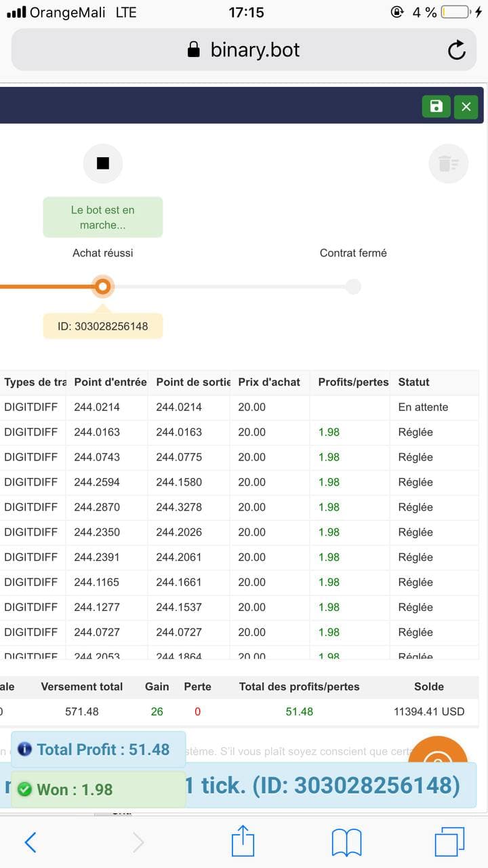Tap the binary.bot address bar
The width and height of the screenshot is (488, 868).
tap(243, 50)
